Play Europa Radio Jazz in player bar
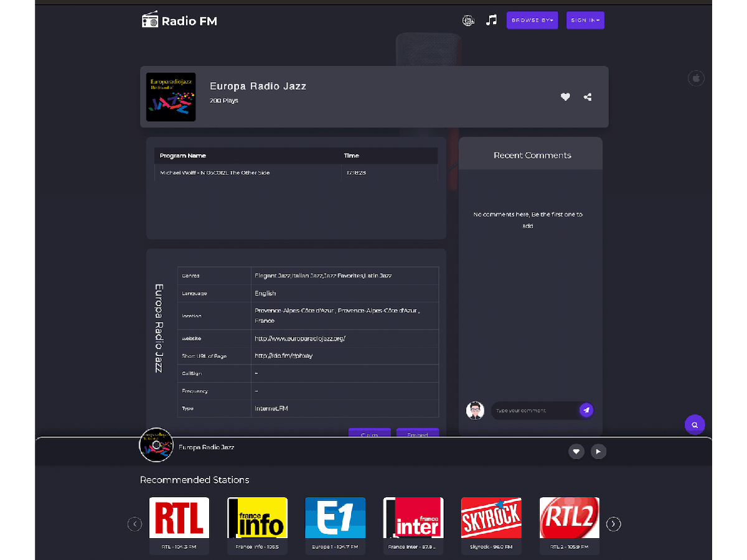The height and width of the screenshot is (560, 747). tap(598, 452)
